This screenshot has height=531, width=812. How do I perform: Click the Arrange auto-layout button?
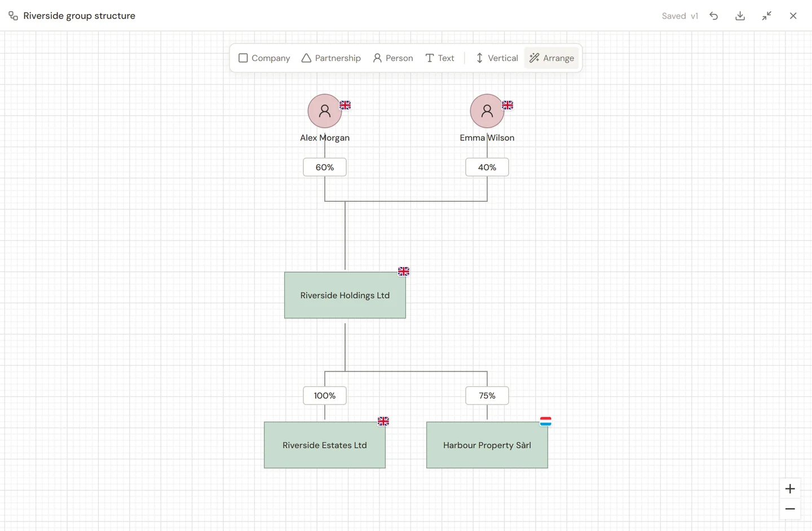551,58
